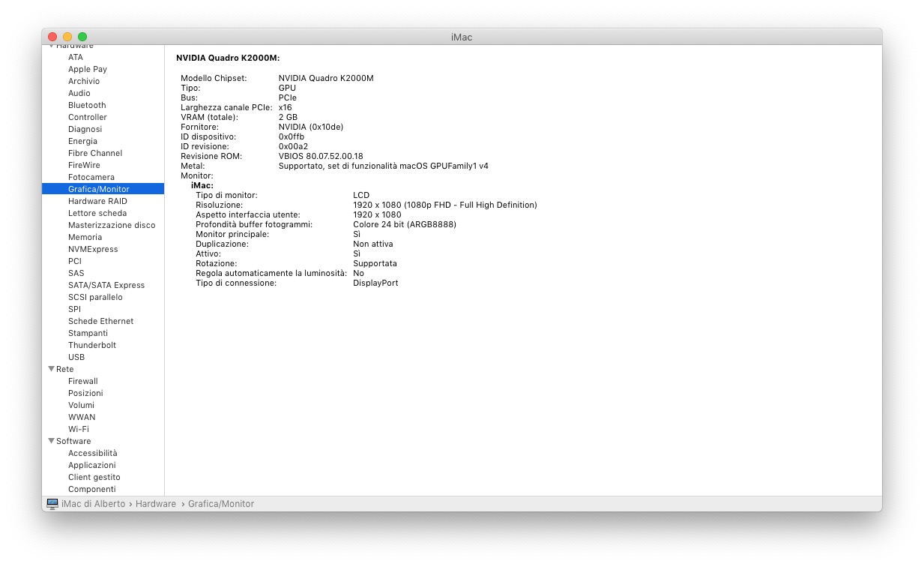Show Wi-Fi information
The width and height of the screenshot is (924, 567).
click(x=79, y=429)
